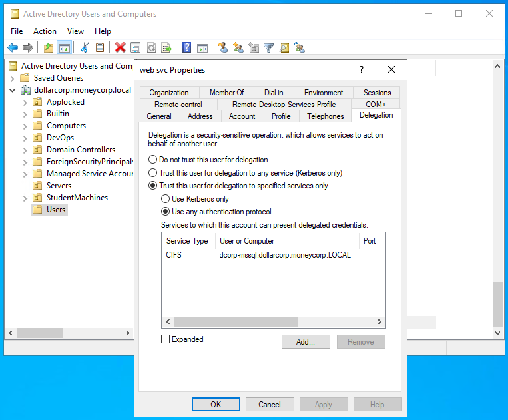Enable the Expanded checkbox

point(166,339)
